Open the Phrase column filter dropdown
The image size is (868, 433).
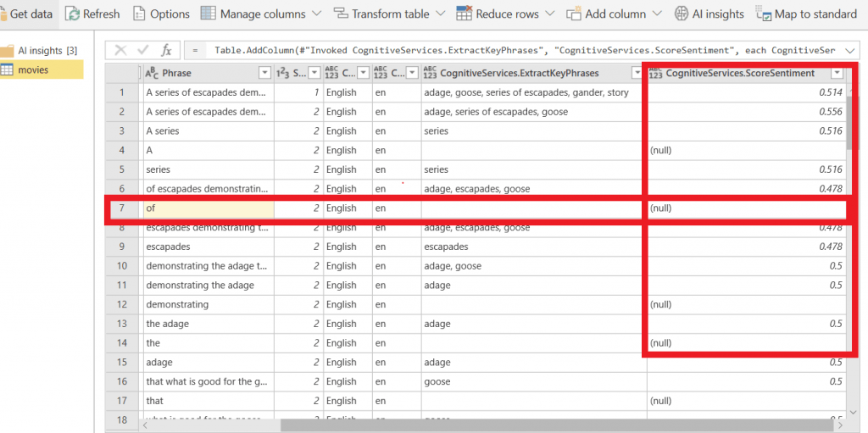point(264,73)
